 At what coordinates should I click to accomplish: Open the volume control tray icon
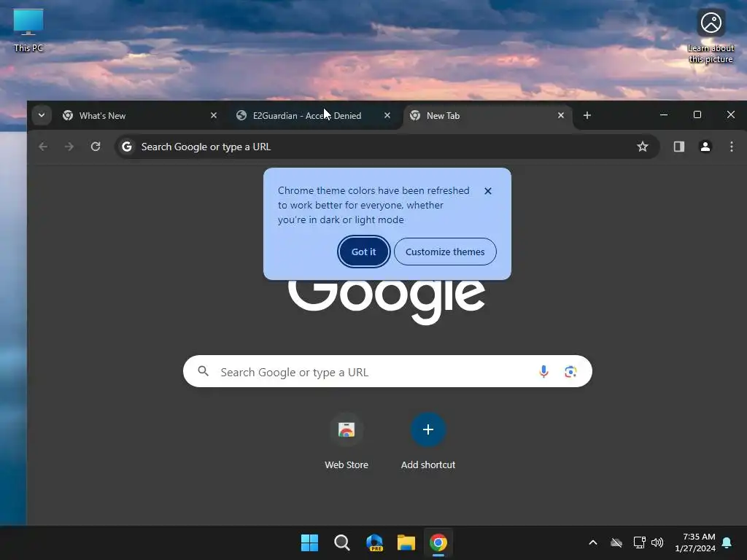point(657,542)
